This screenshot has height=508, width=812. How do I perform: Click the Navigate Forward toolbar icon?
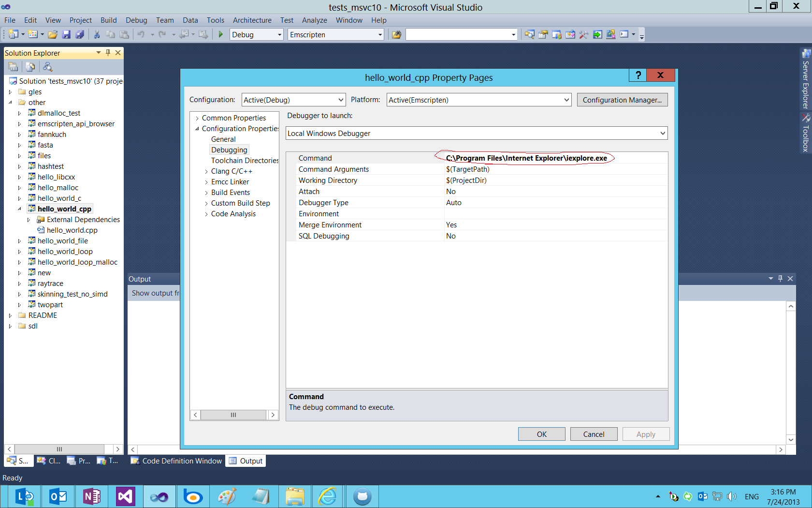point(203,34)
